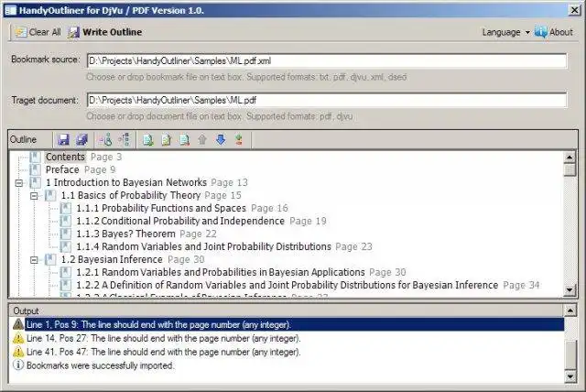Viewport: 586px width, 392px height.
Task: Focus the Target document path field
Action: point(327,100)
